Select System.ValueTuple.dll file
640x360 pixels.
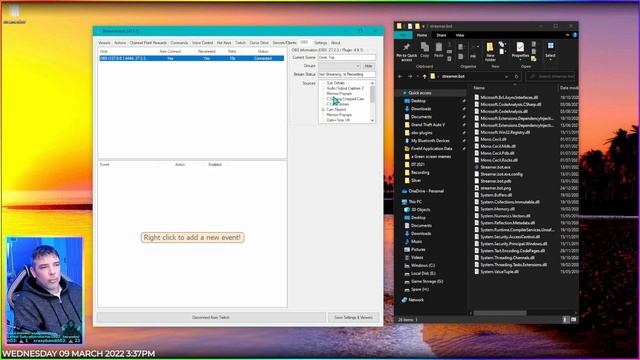499,272
